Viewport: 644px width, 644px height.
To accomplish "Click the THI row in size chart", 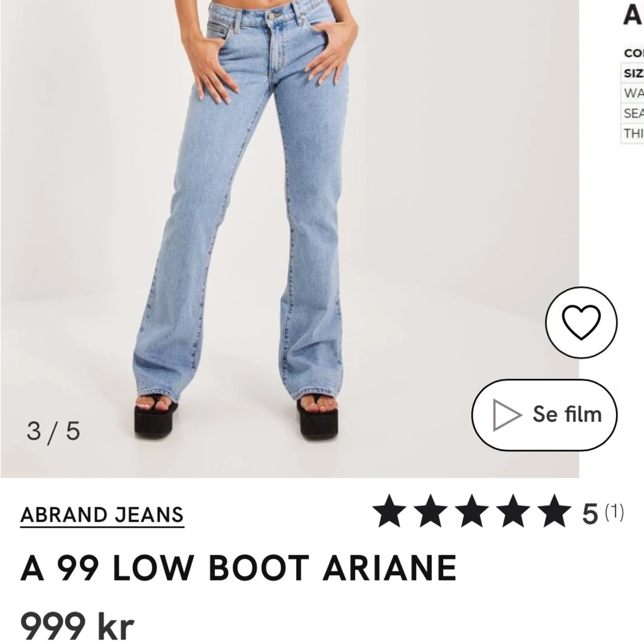I will (633, 133).
